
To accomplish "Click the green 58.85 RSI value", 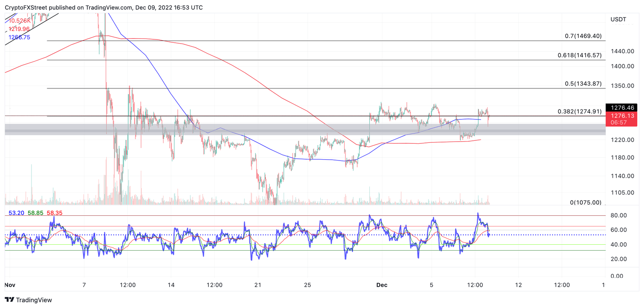I will (35, 213).
